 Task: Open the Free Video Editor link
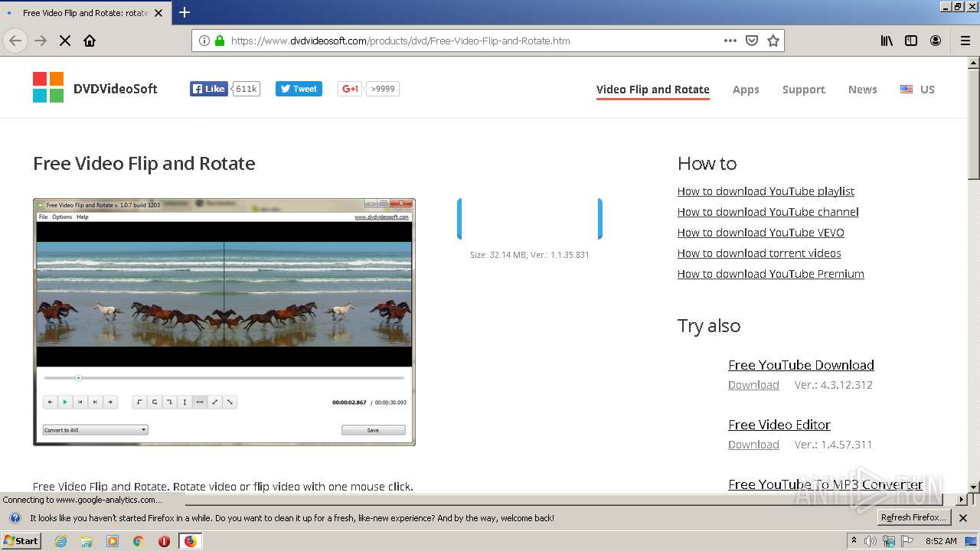tap(779, 425)
